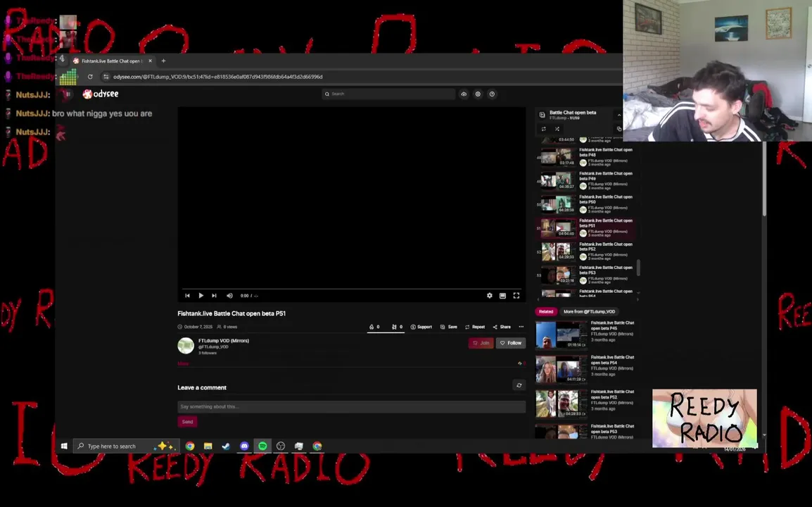This screenshot has width=812, height=507.
Task: Open Battle Chat open beta playlist title
Action: (573, 113)
